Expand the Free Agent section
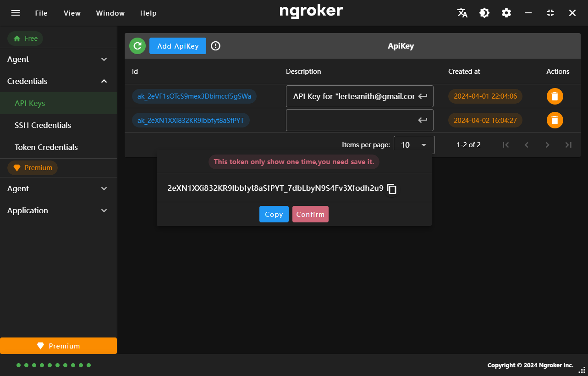 [x=59, y=59]
